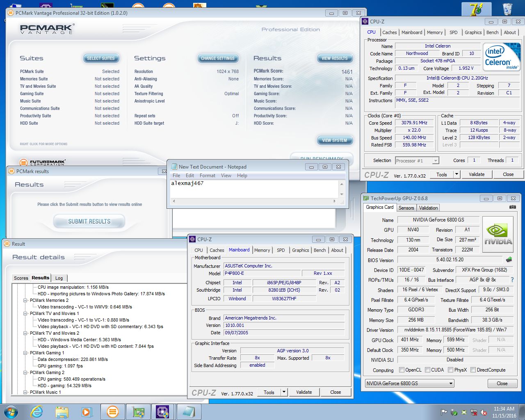Click the PCMark Vantage title bar icon
Screen dimensions: 525x420
pos(11,13)
